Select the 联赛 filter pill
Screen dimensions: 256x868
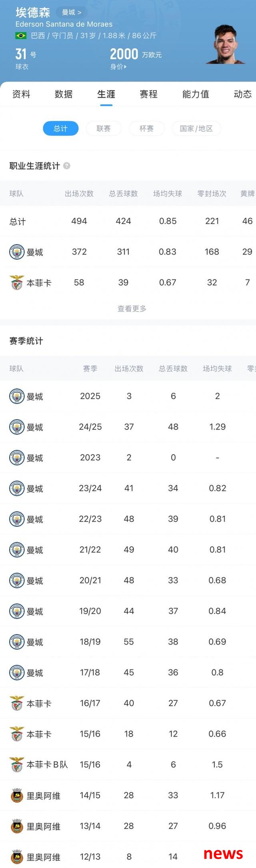tap(104, 128)
